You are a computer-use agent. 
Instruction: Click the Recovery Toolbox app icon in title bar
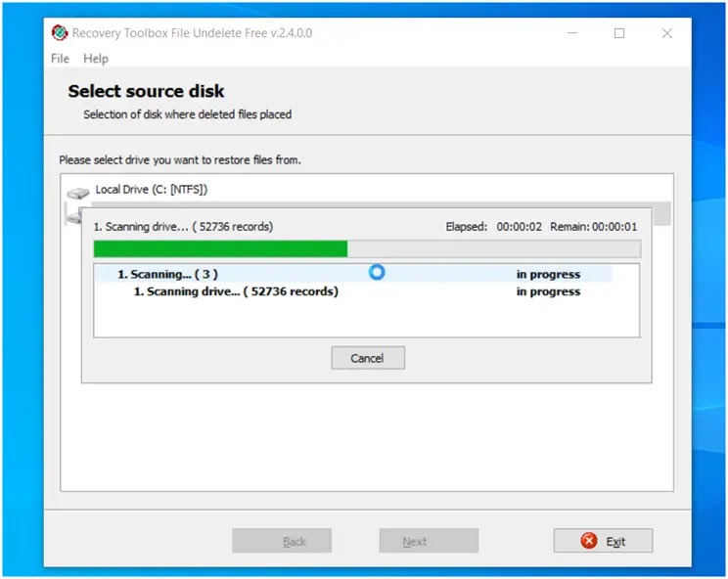click(60, 33)
